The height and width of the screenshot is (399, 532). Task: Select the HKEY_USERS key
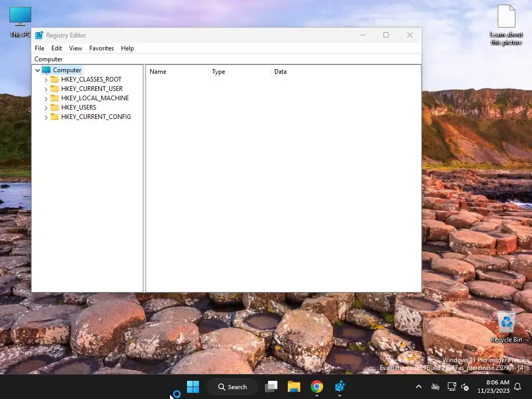click(x=79, y=107)
